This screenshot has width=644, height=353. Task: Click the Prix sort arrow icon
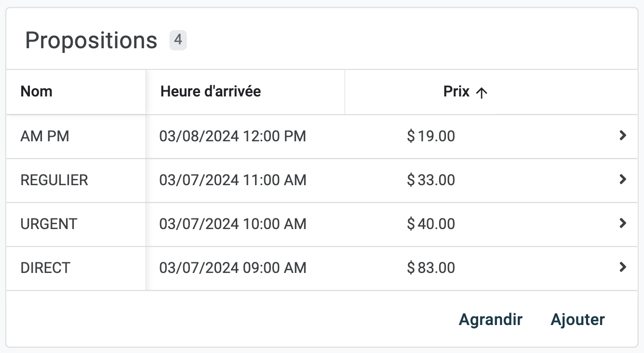click(482, 93)
